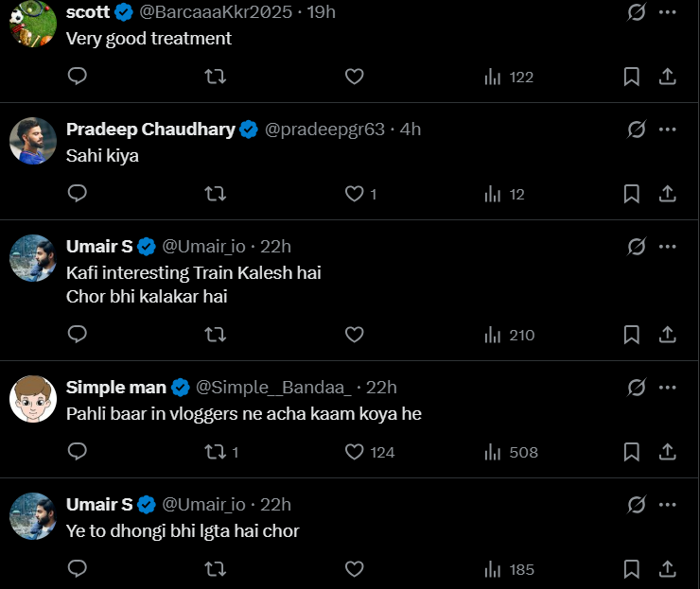700x589 pixels.
Task: Open three-dot menu on Simple man's tweet
Action: [668, 387]
